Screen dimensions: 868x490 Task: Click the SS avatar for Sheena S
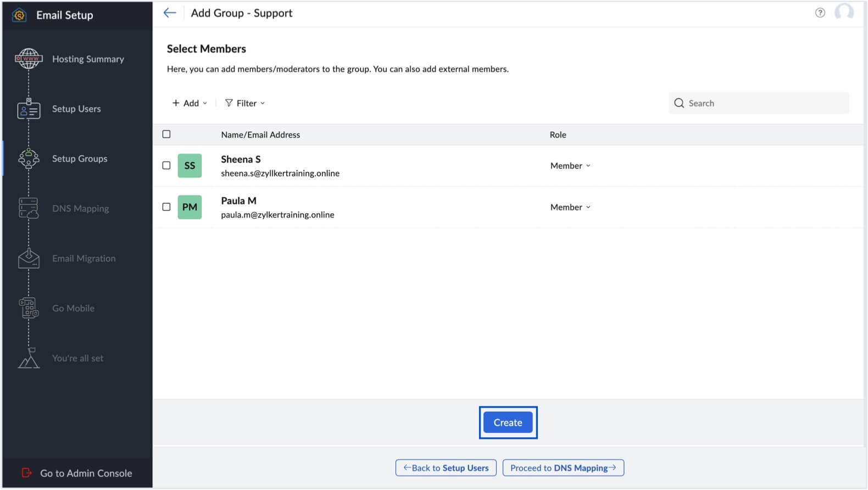pos(190,166)
